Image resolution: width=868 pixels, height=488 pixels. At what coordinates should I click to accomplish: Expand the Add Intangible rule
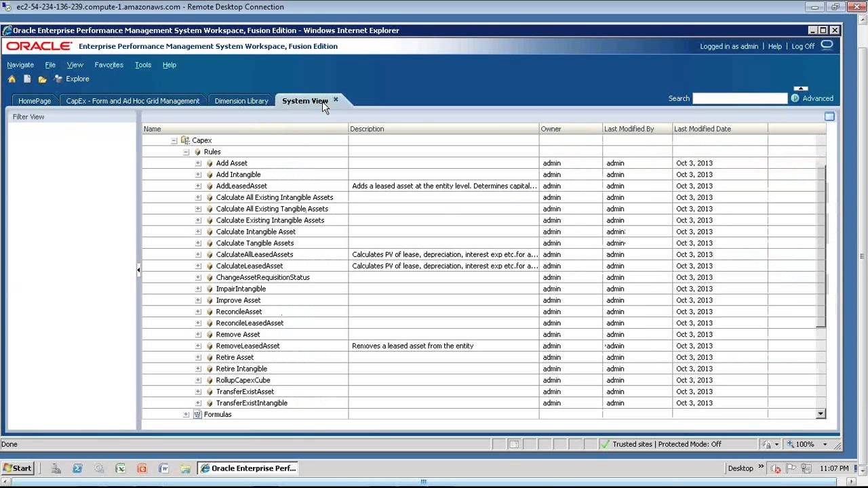[198, 175]
